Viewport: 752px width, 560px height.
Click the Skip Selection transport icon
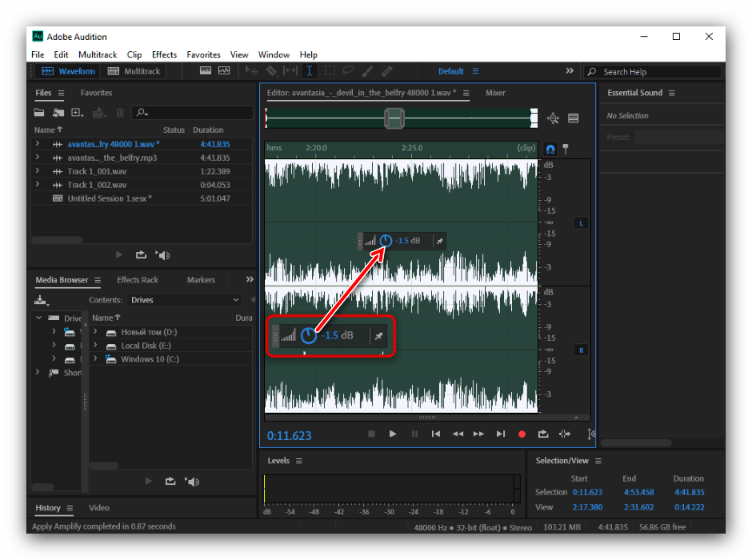pyautogui.click(x=565, y=434)
